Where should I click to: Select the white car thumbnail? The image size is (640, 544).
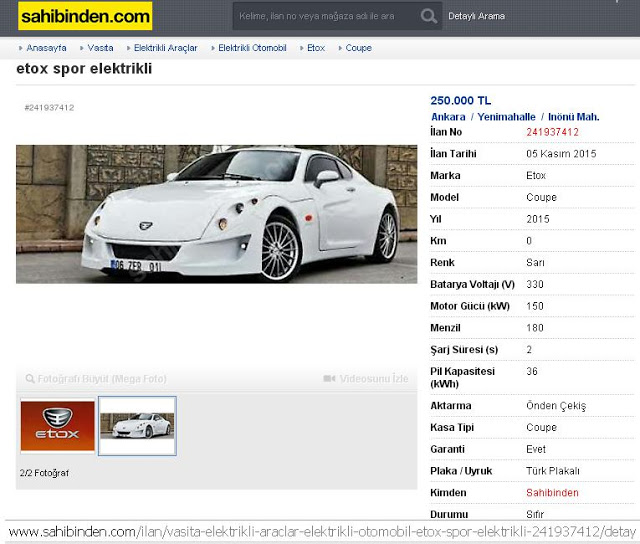click(x=137, y=426)
